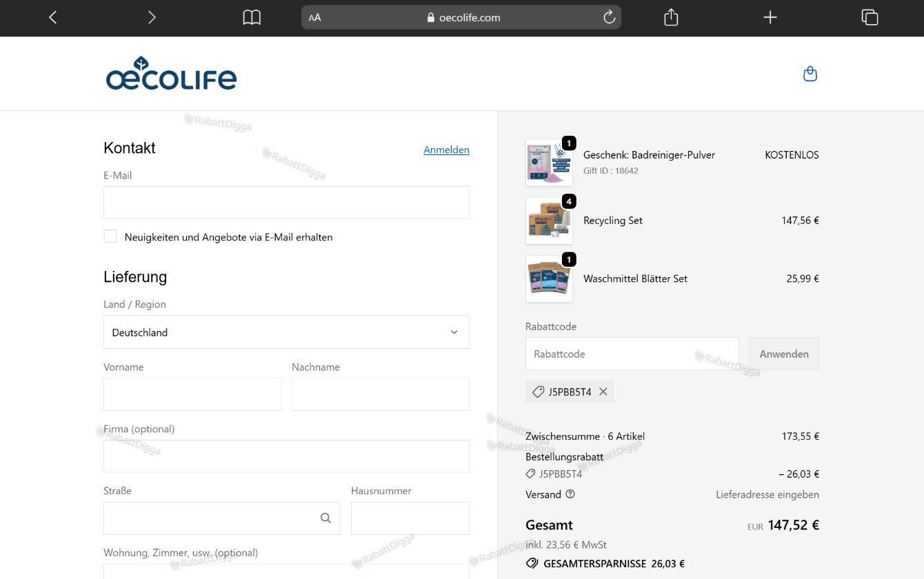
Task: Reload the page with refresh icon
Action: click(609, 17)
